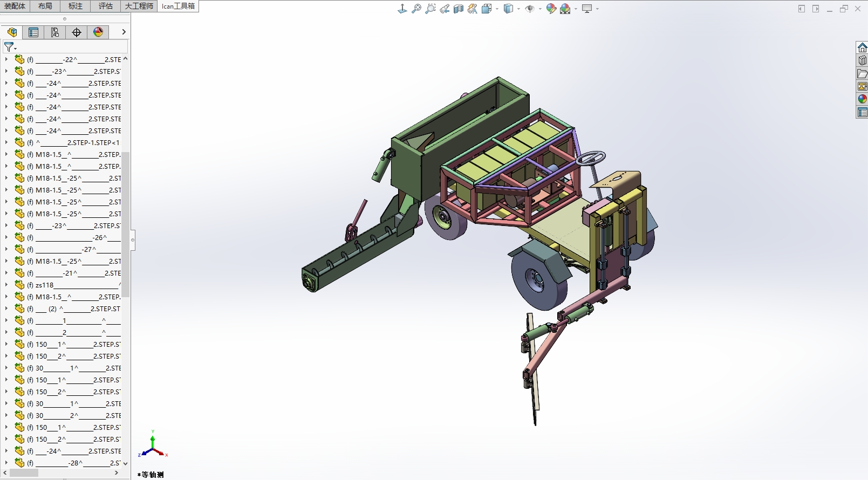Open Appearances, Scenes and Decals pane icon
868x480 pixels.
(x=862, y=99)
